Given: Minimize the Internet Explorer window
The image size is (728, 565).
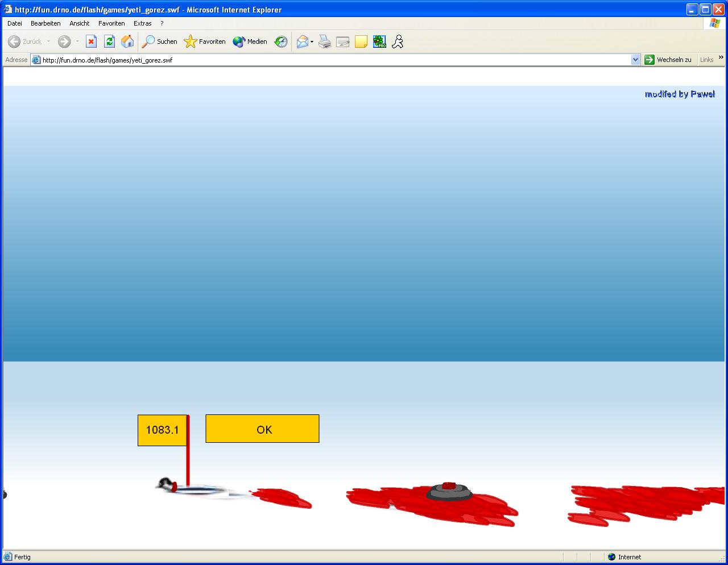Looking at the screenshot, I should tap(692, 9).
